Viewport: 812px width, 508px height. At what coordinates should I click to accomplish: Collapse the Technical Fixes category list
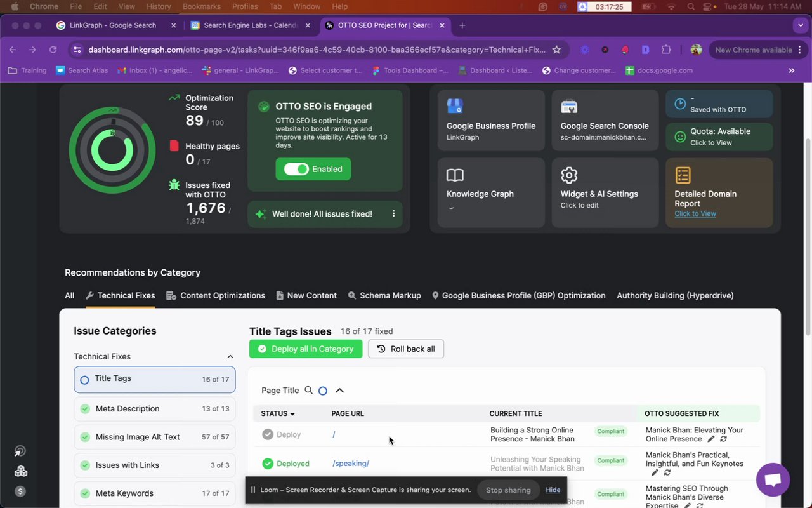[230, 356]
